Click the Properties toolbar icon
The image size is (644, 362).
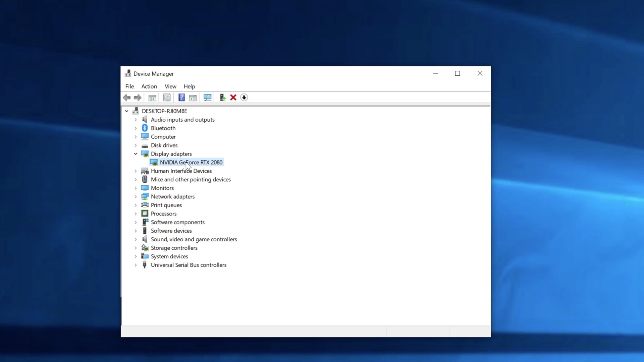click(x=167, y=98)
